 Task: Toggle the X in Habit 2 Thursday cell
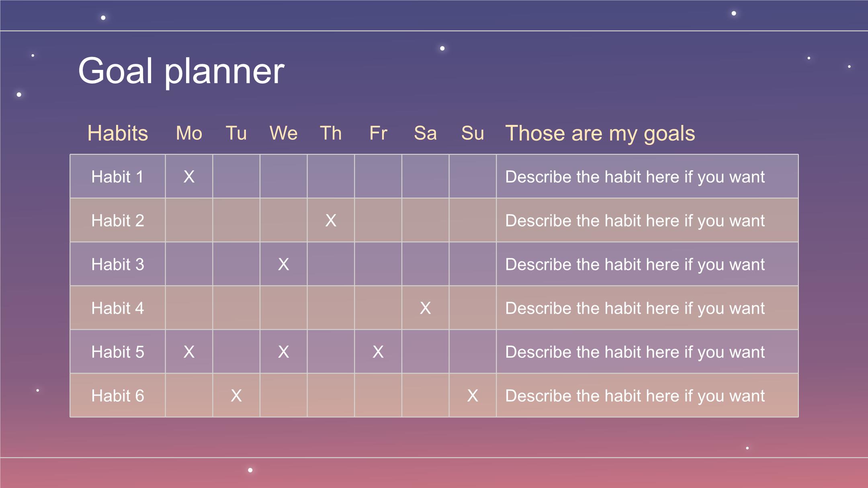click(331, 221)
